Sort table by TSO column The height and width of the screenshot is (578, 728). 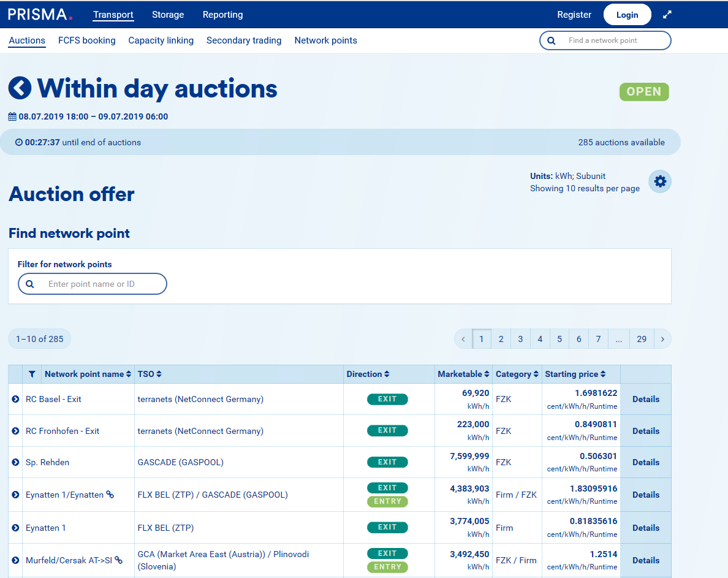pyautogui.click(x=150, y=374)
